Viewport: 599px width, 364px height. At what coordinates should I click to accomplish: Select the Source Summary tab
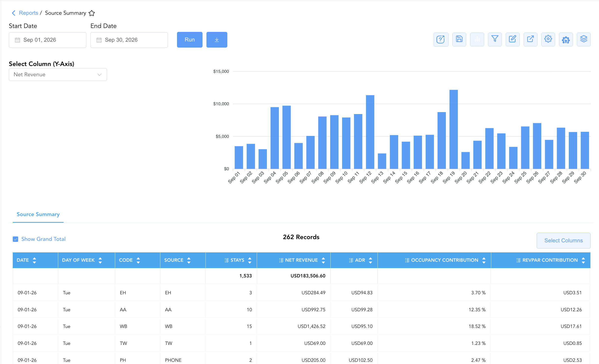coord(38,214)
